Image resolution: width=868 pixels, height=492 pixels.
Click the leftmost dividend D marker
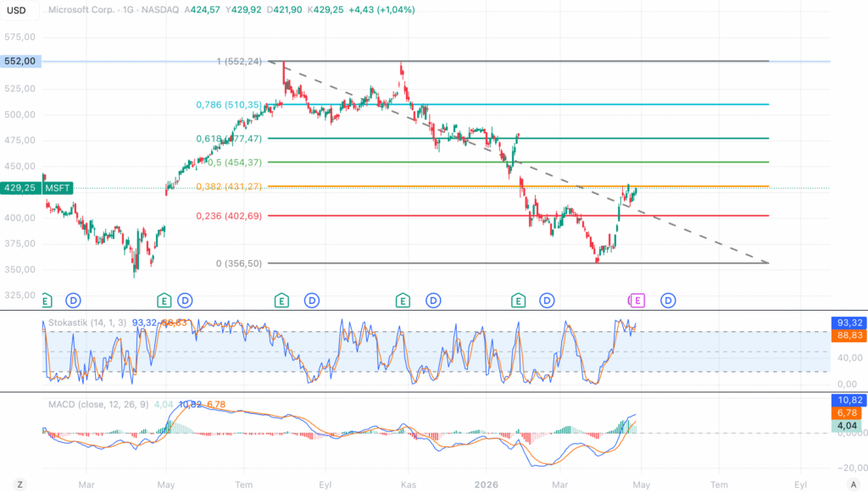click(x=74, y=300)
